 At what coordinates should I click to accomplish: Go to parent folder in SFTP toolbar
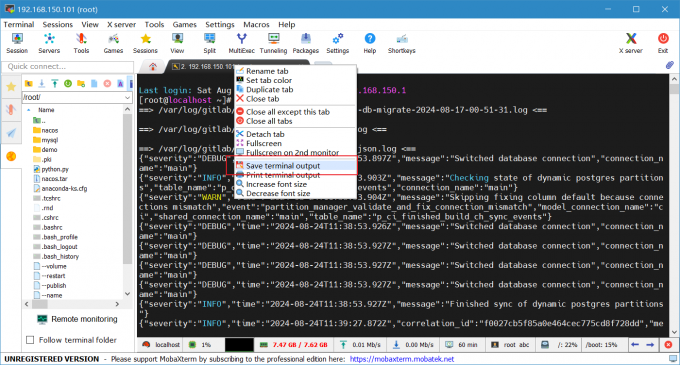29,83
